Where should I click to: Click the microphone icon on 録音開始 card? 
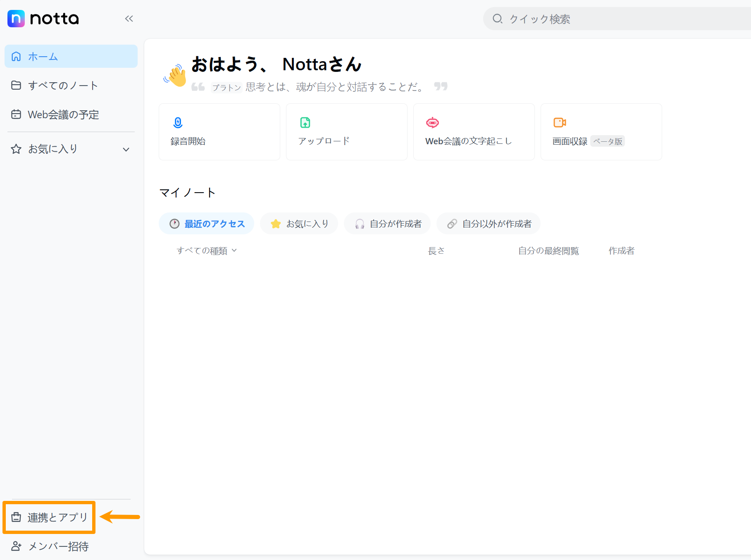[x=178, y=122]
